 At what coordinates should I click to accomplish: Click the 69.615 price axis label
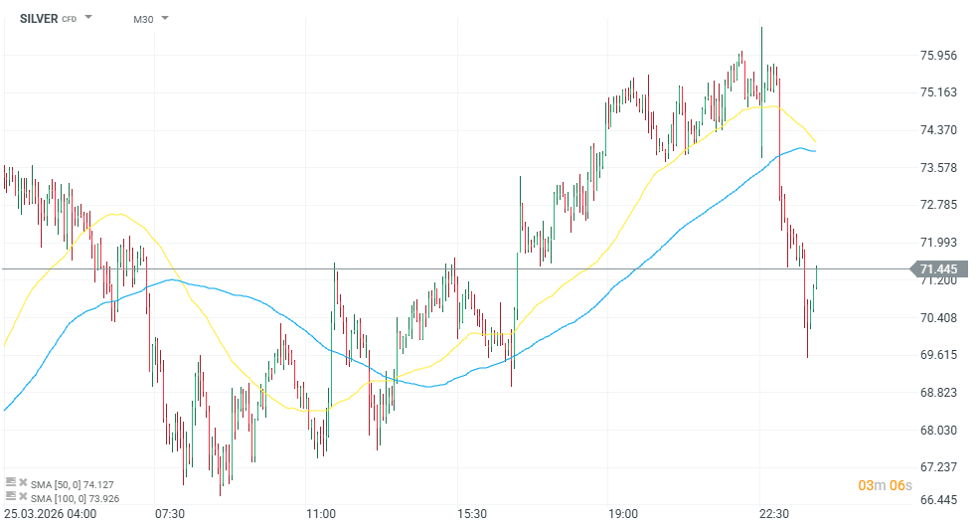point(938,355)
